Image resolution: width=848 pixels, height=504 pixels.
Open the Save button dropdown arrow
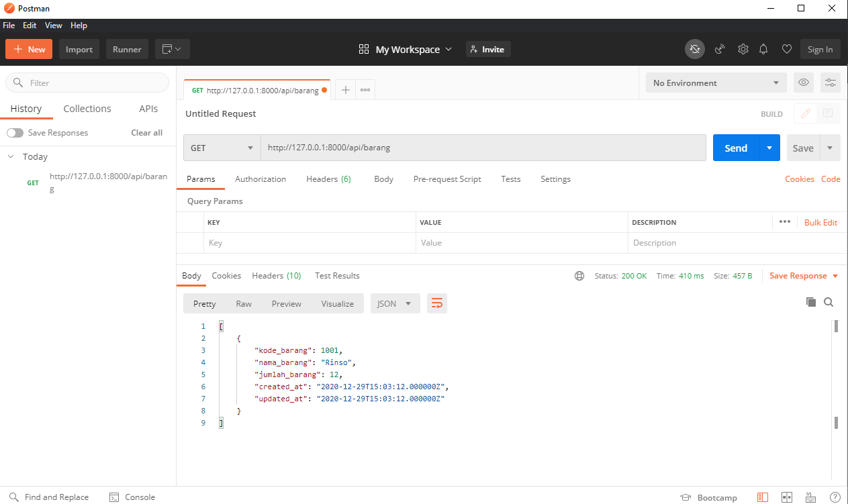tap(830, 148)
